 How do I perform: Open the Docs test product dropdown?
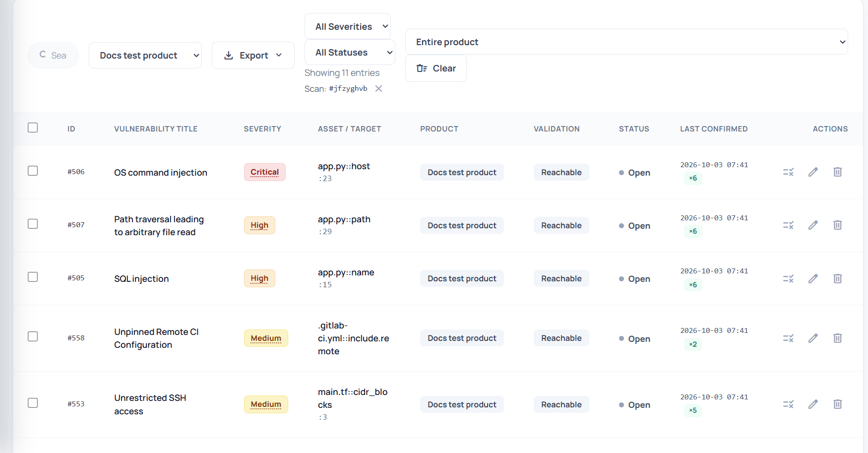145,56
